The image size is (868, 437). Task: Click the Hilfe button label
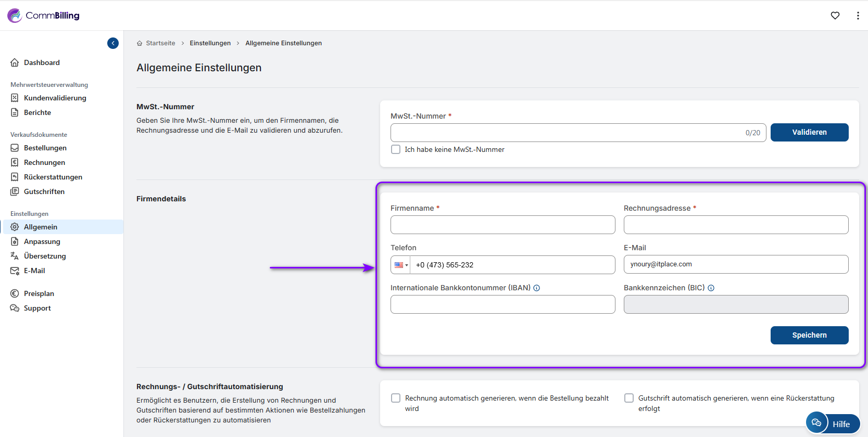841,424
